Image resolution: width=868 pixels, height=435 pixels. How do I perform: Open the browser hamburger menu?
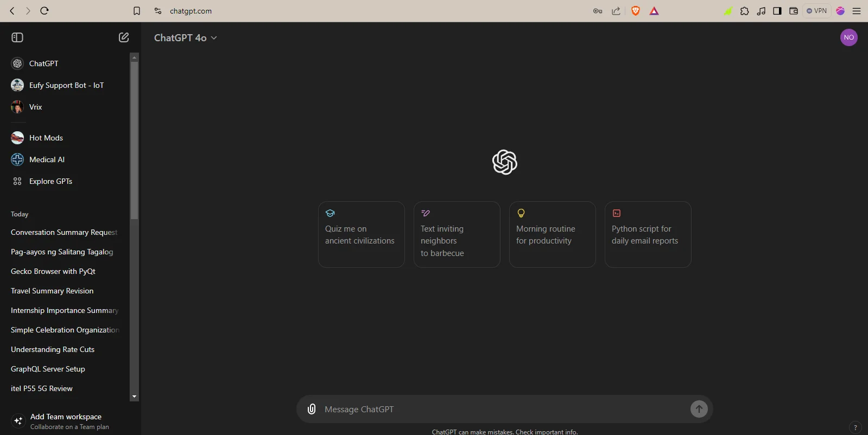pos(857,11)
